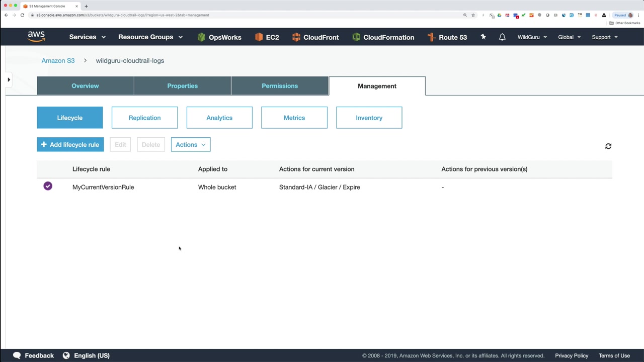Select the Lifecycle sub-tab
This screenshot has width=644, height=362.
(70, 118)
